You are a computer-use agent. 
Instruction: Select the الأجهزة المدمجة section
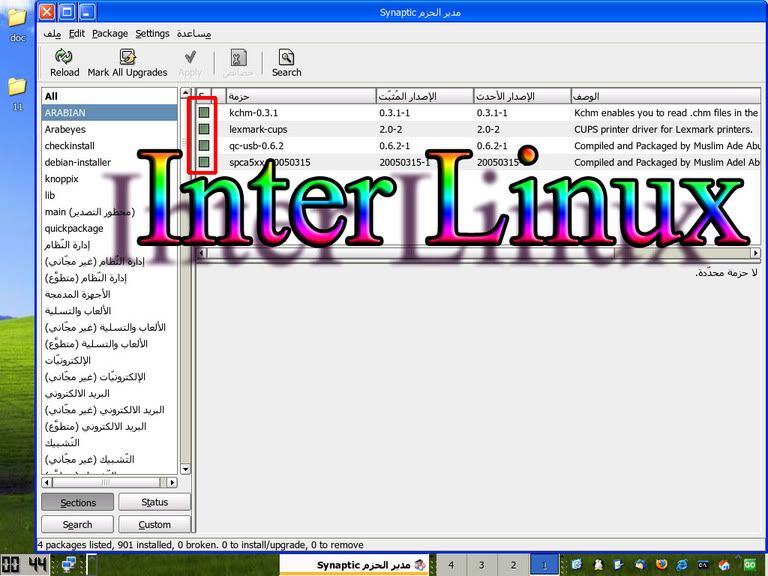[x=110, y=294]
